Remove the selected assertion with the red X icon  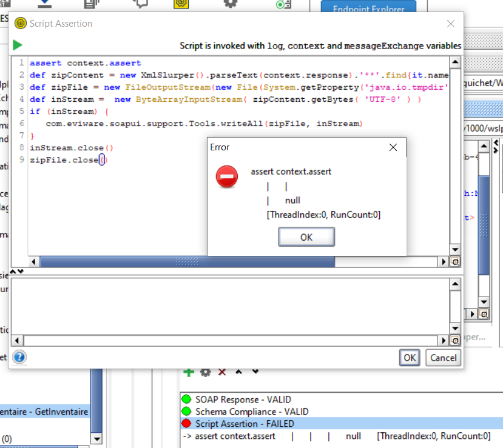(x=222, y=372)
